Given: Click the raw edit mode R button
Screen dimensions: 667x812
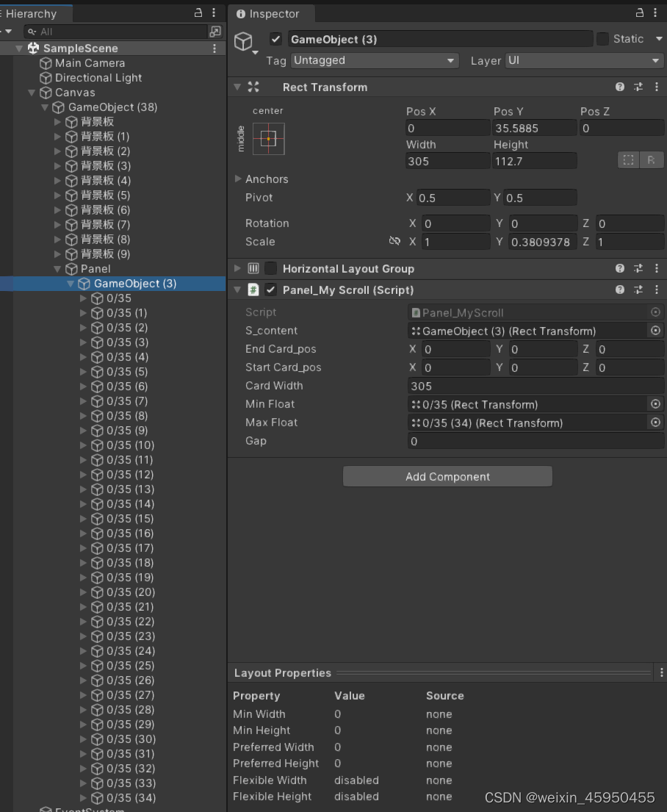Looking at the screenshot, I should 652,160.
